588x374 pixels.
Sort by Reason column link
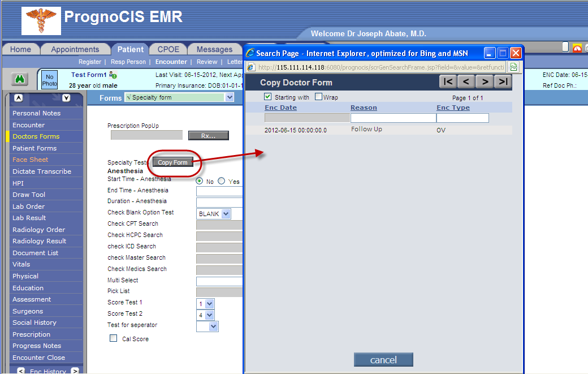click(364, 108)
